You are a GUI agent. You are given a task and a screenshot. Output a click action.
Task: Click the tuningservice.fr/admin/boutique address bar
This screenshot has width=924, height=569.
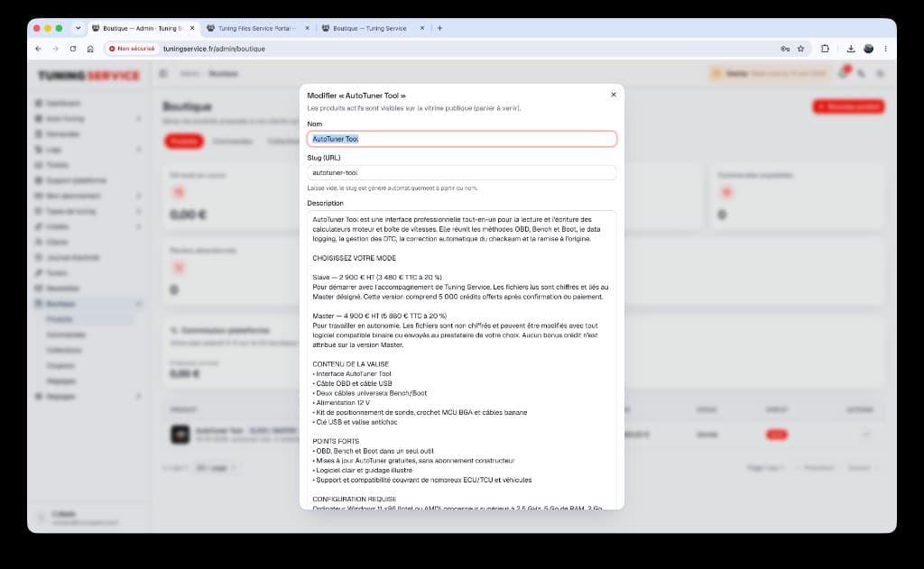[214, 49]
